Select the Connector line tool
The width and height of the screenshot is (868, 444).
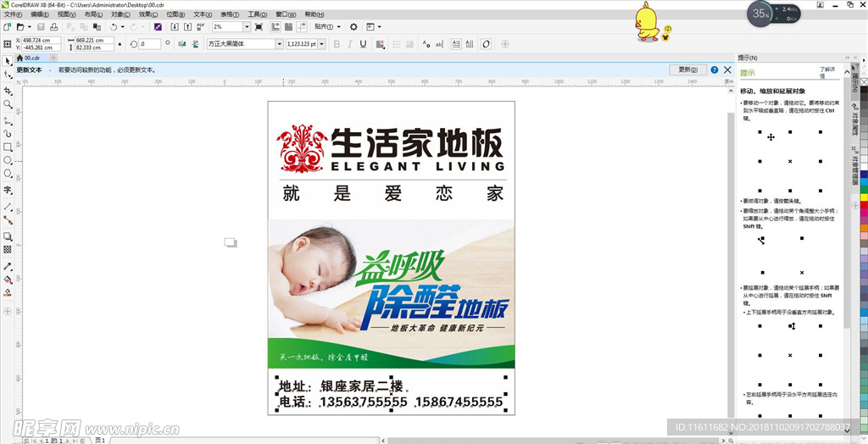pos(7,219)
